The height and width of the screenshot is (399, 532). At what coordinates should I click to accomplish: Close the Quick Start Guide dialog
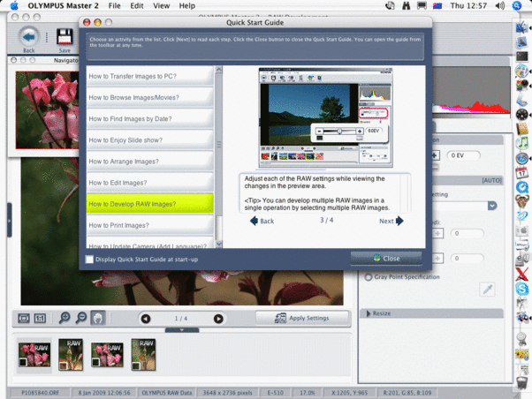385,259
